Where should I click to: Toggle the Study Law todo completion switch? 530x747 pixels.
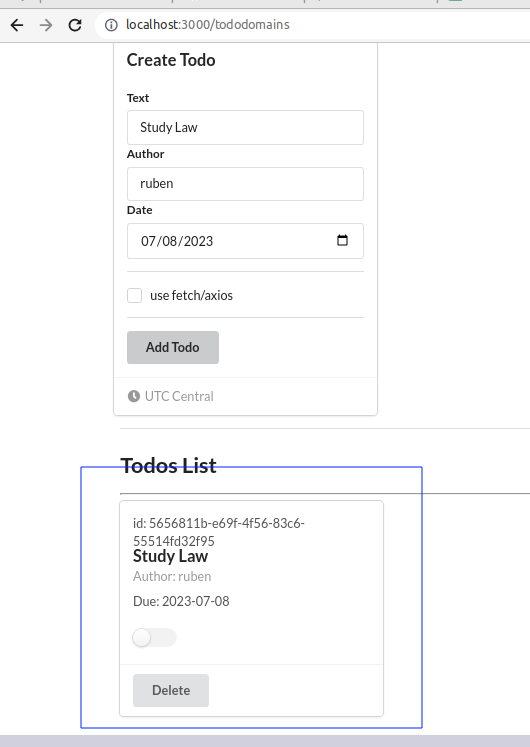coord(154,637)
